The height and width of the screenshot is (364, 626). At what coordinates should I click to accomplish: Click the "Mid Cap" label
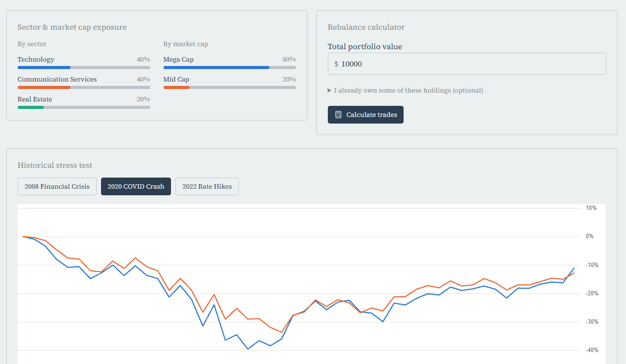[x=176, y=79]
